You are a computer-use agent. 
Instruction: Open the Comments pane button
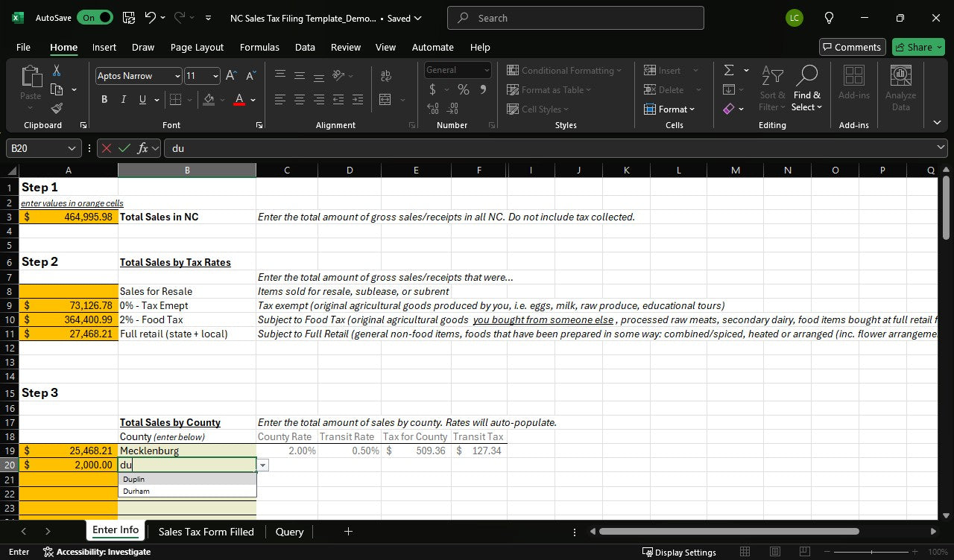852,47
